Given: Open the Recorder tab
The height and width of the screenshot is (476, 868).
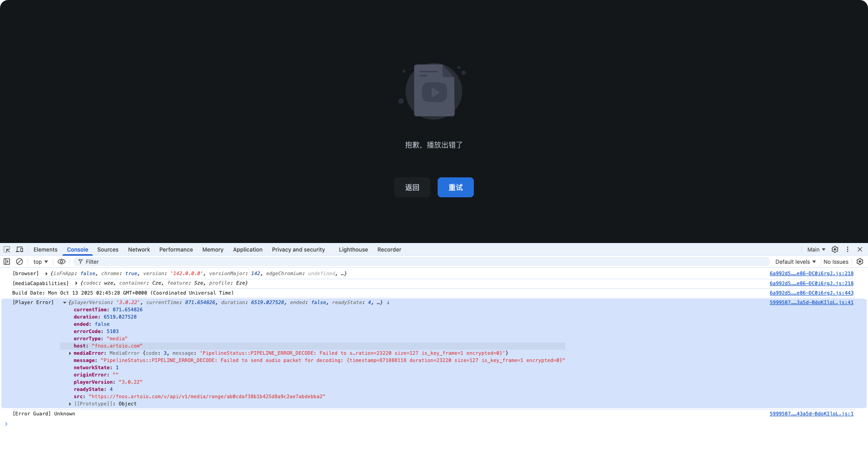Looking at the screenshot, I should point(389,249).
